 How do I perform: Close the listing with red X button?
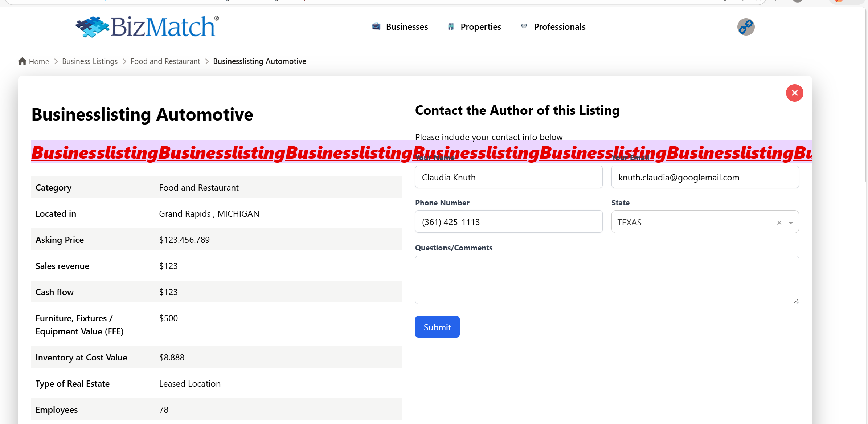794,93
